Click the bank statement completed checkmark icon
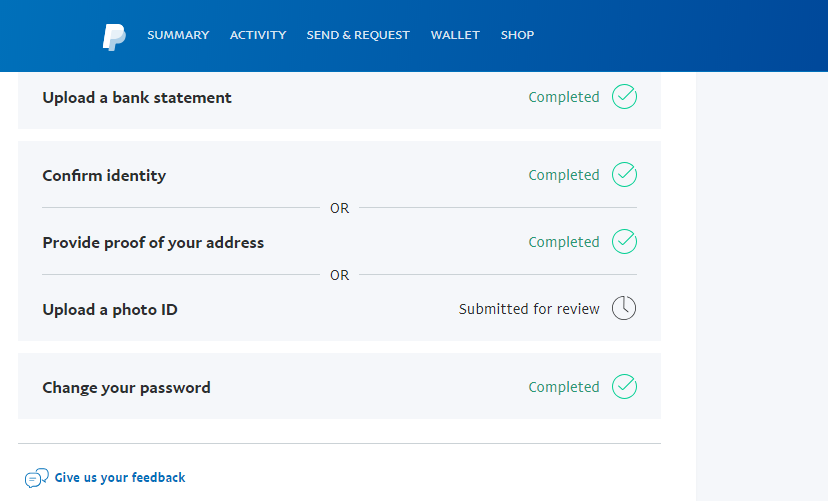 [624, 97]
